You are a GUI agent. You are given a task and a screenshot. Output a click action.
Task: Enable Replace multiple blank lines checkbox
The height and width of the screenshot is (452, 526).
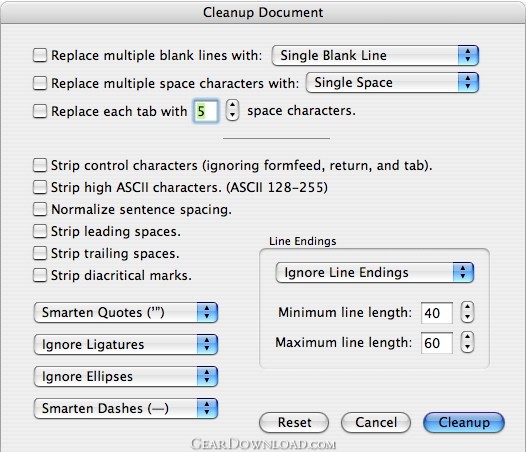[x=40, y=55]
